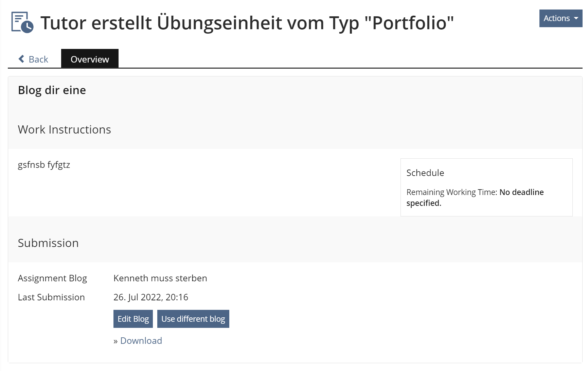Click the last submission date value
Viewport: 588px width, 371px height.
[150, 297]
